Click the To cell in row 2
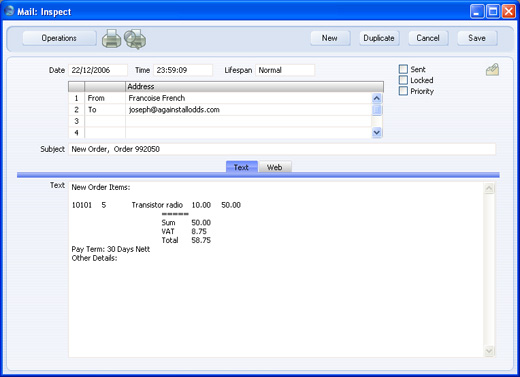Screen dimensions: 520x377 click(x=105, y=110)
